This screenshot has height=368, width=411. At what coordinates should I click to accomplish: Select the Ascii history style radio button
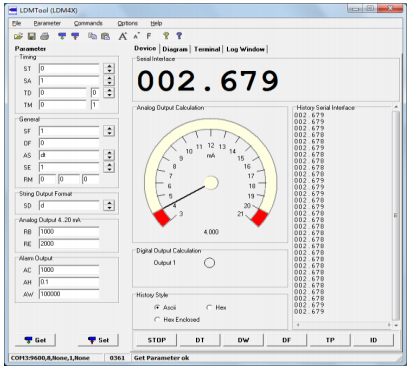[x=157, y=307]
